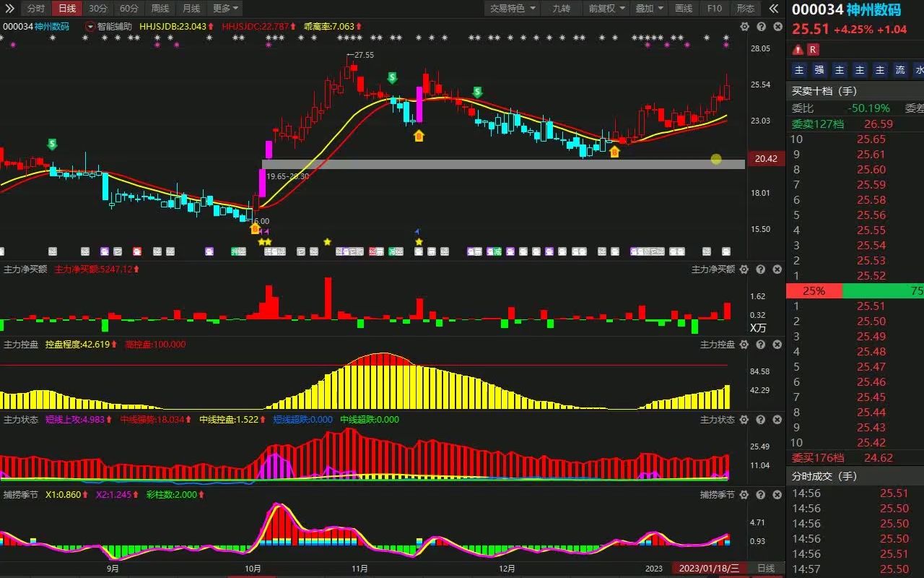The image size is (924, 578).
Task: Click the 20.42 price axis label
Action: click(x=765, y=158)
